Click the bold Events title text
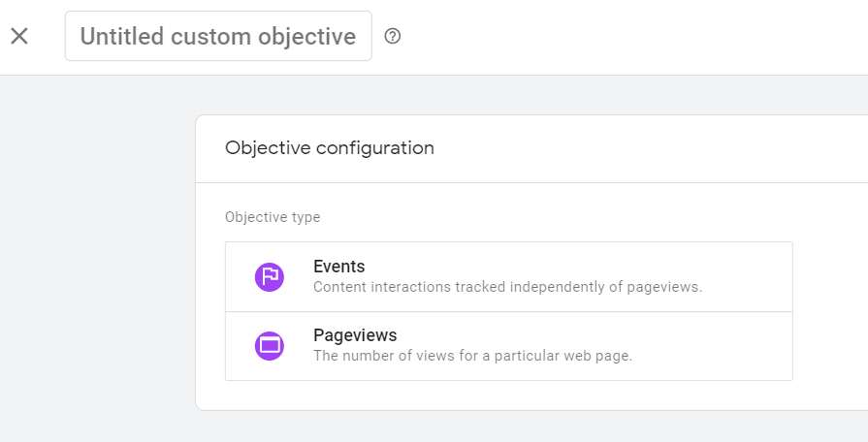Viewport: 868px width, 442px height. pos(338,267)
